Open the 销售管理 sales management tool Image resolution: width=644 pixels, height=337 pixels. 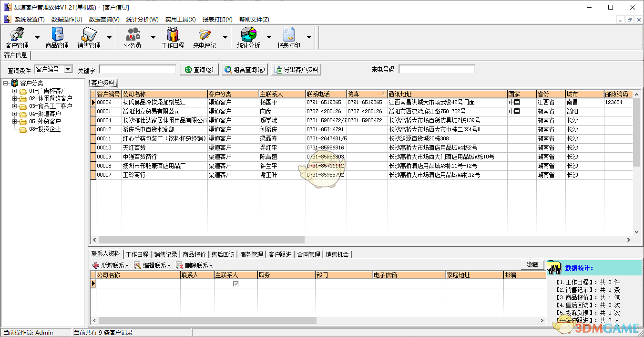click(x=89, y=37)
